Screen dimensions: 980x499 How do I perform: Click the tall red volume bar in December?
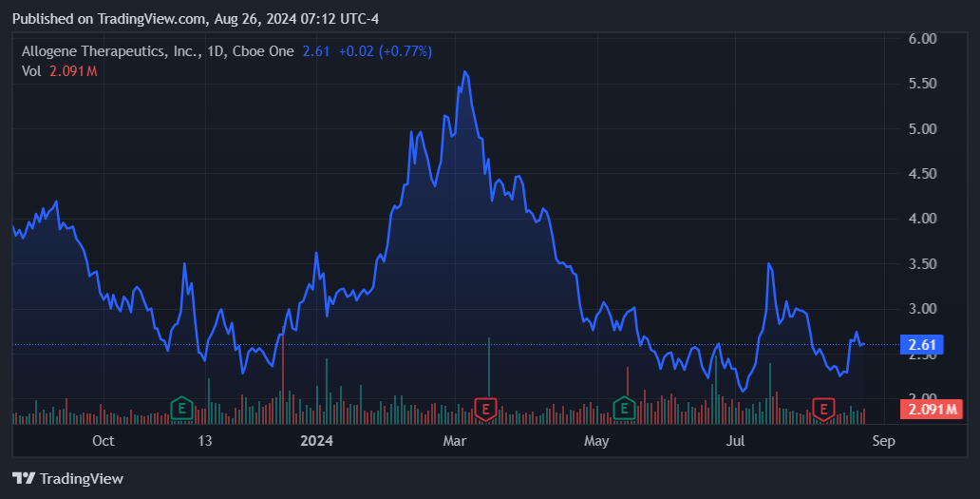point(283,374)
